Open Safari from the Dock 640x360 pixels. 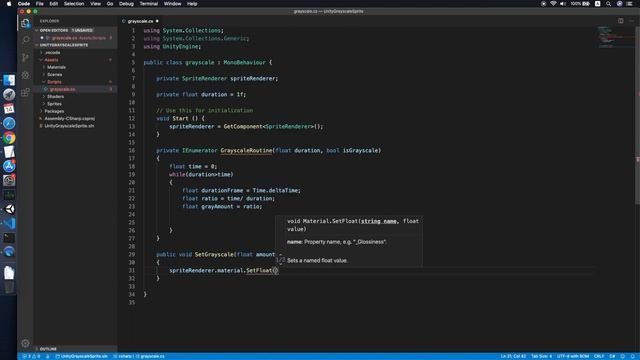click(x=9, y=123)
